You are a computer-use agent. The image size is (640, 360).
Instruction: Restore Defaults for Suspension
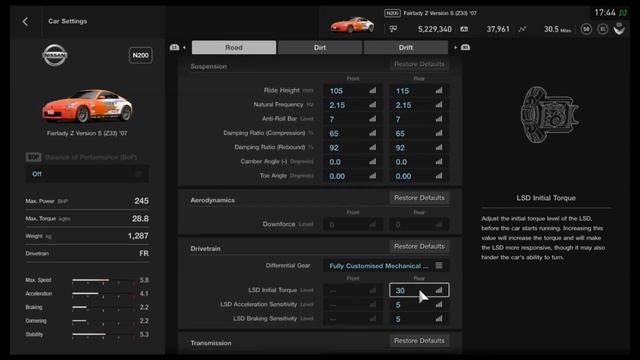tap(419, 64)
